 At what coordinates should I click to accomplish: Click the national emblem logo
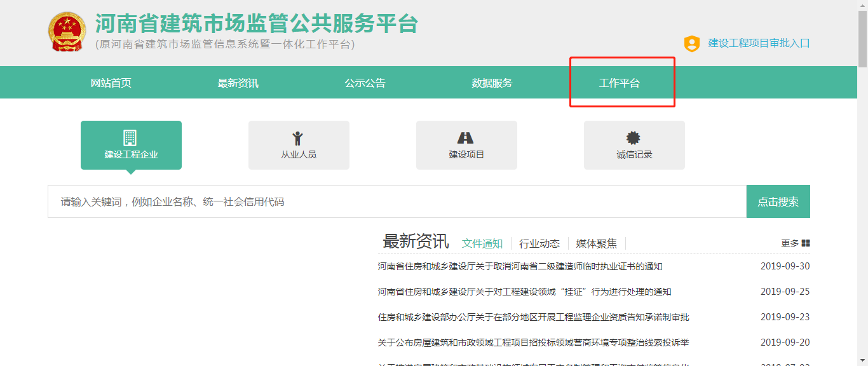tap(67, 31)
